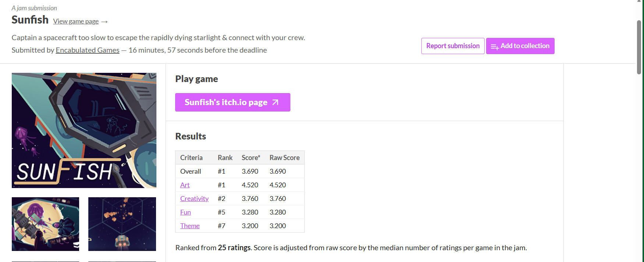
Task: Click the Results heading
Action: (x=191, y=136)
